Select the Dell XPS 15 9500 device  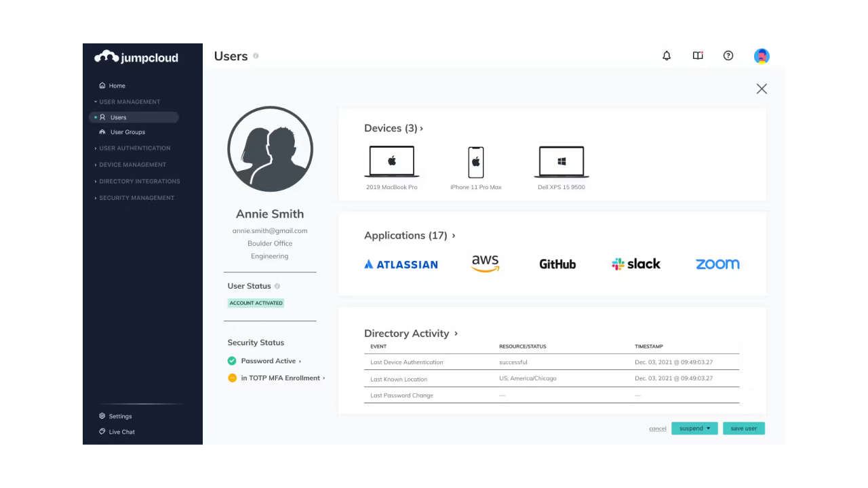pyautogui.click(x=561, y=167)
